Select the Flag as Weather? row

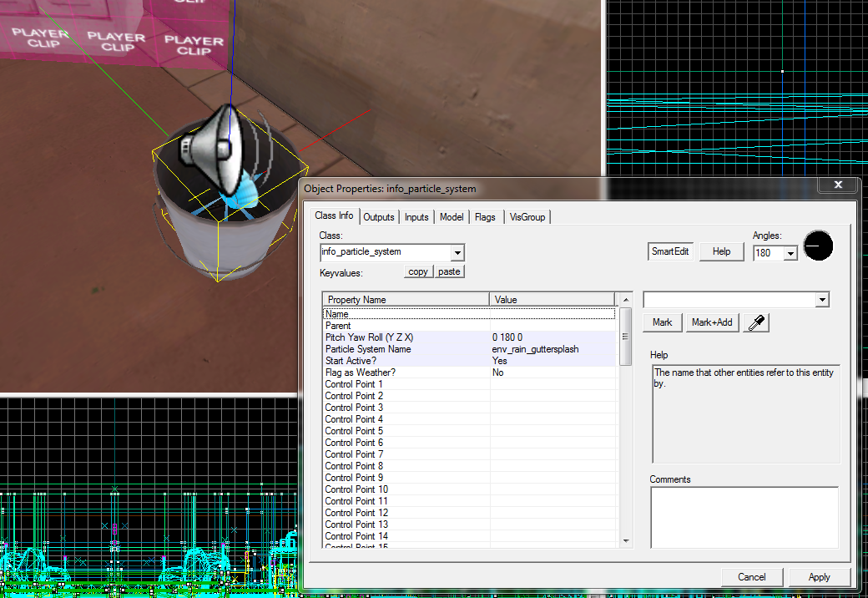pos(469,372)
